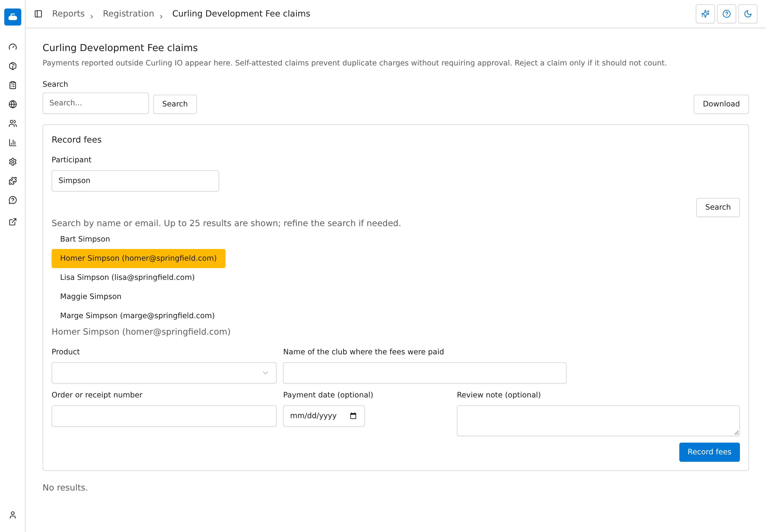
Task: Open the user profile icon at sidebar bottom
Action: pos(13,515)
